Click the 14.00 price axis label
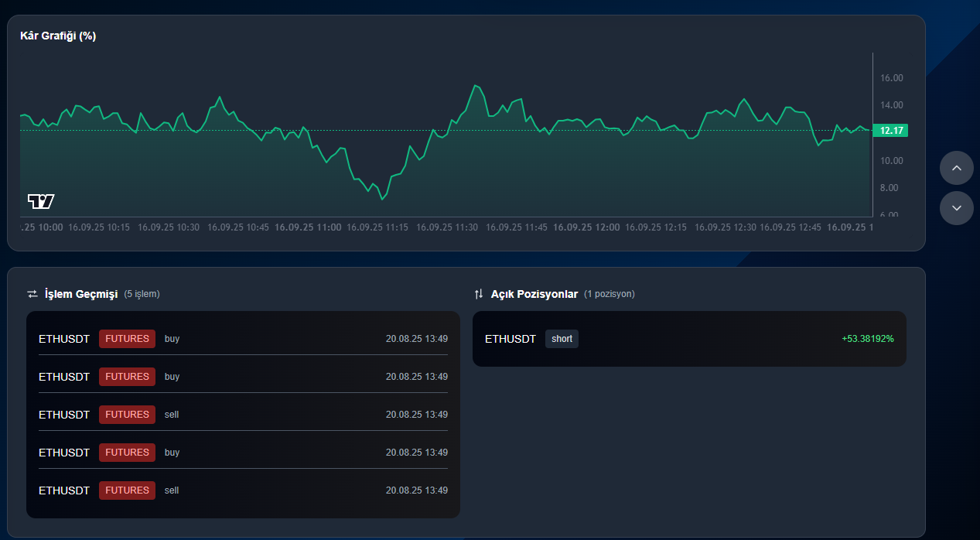 point(892,105)
